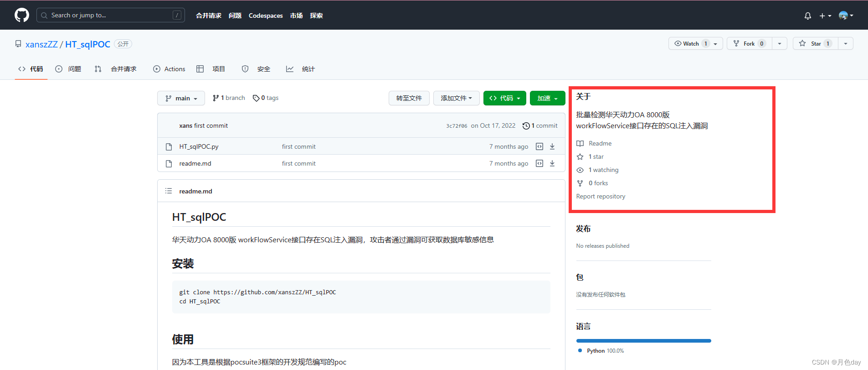Open the 发布 releases heading link
Viewport: 868px width, 370px height.
(583, 229)
